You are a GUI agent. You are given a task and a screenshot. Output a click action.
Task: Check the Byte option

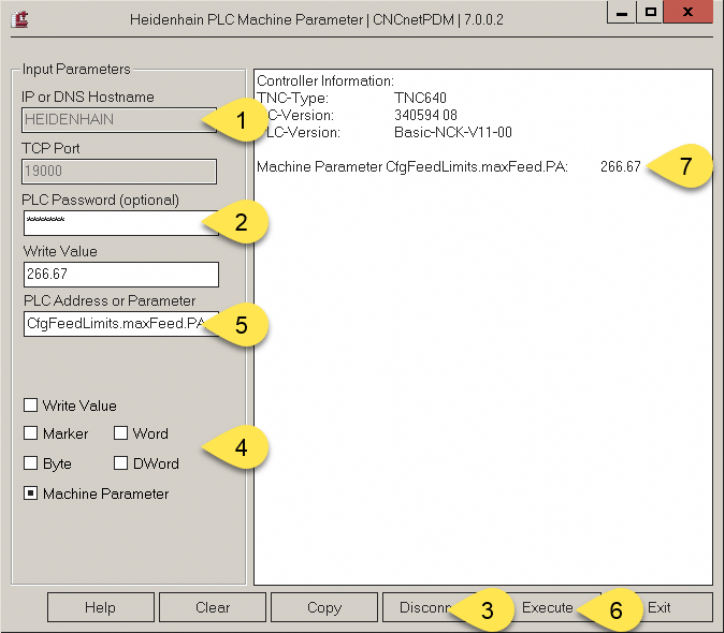pos(30,463)
